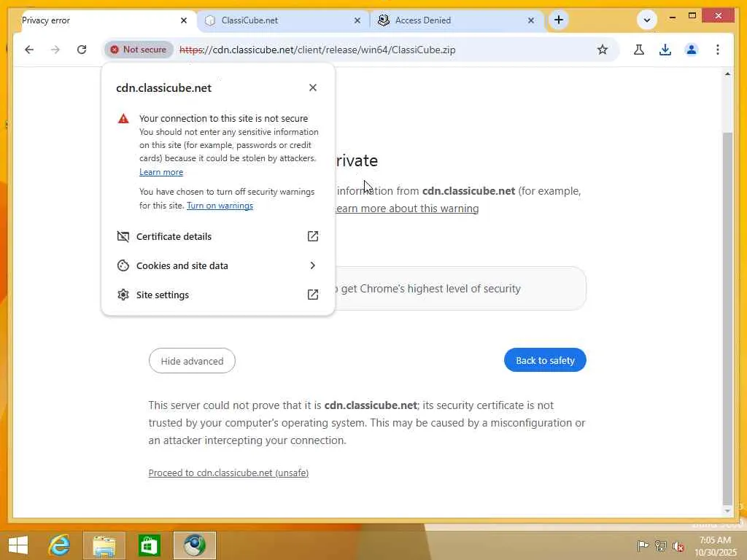Close the site info popup
The image size is (747, 560).
point(313,87)
